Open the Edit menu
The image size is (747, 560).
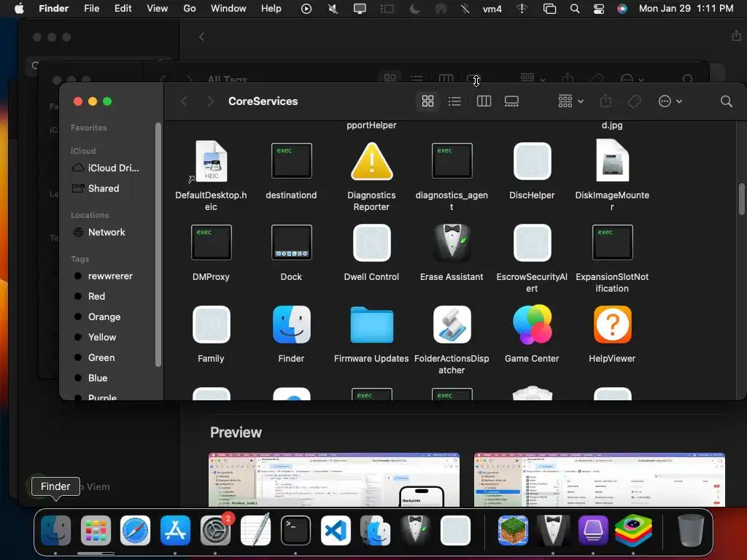point(123,9)
